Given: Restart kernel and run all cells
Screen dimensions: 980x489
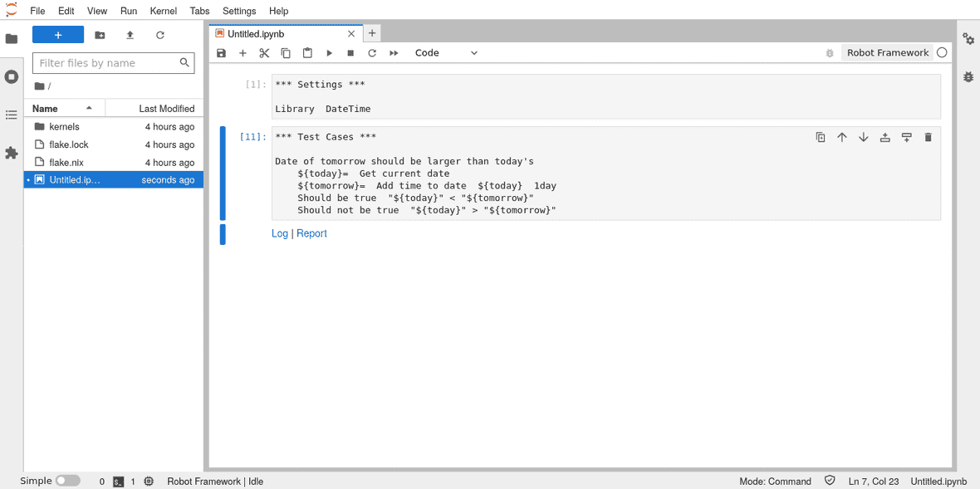Looking at the screenshot, I should pyautogui.click(x=394, y=53).
